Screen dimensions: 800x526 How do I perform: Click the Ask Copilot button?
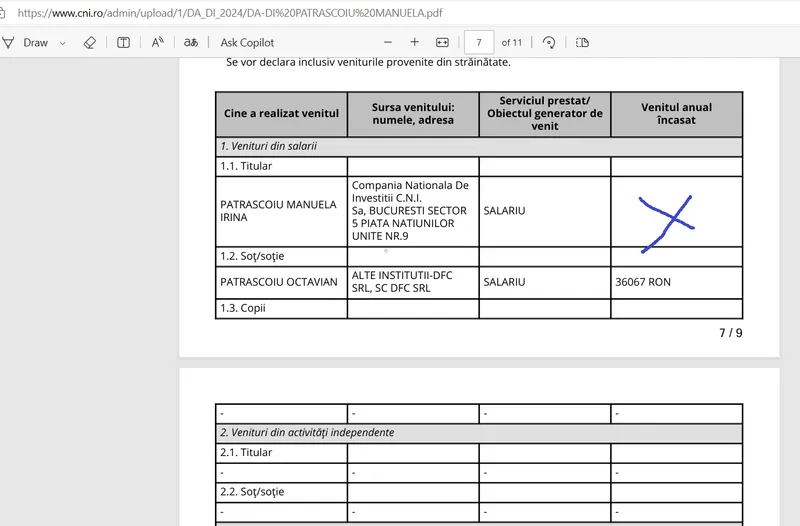point(247,43)
